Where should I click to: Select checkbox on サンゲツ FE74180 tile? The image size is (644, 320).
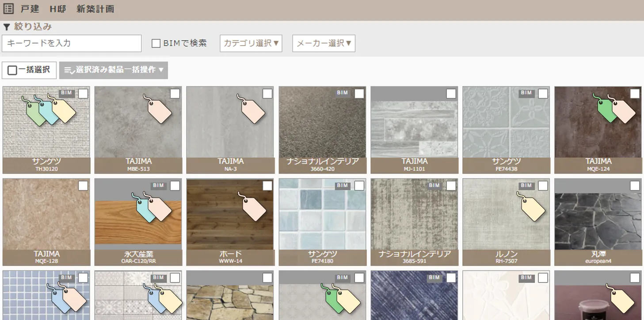click(x=359, y=185)
